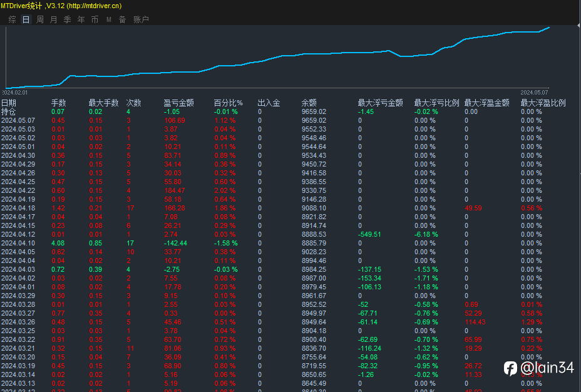This screenshot has height=392, width=581.
Task: Select the 日 daily statistics tab
Action: point(26,19)
